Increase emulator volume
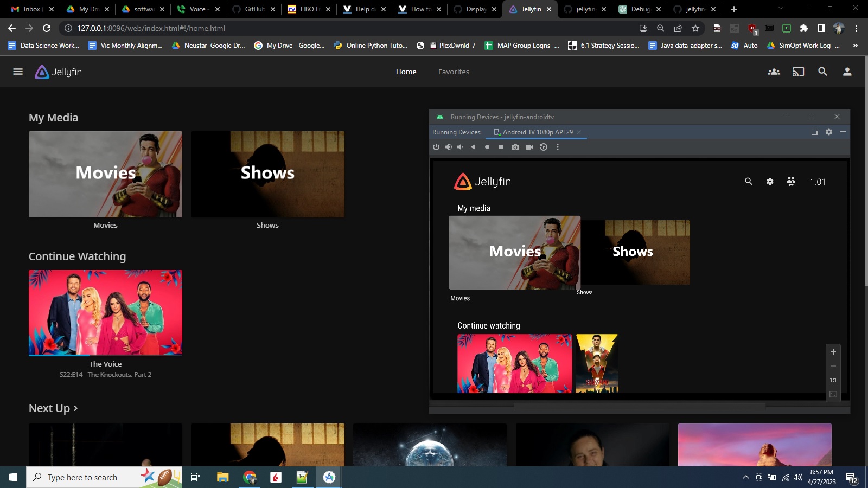Screen dimensions: 868x488 (448, 147)
